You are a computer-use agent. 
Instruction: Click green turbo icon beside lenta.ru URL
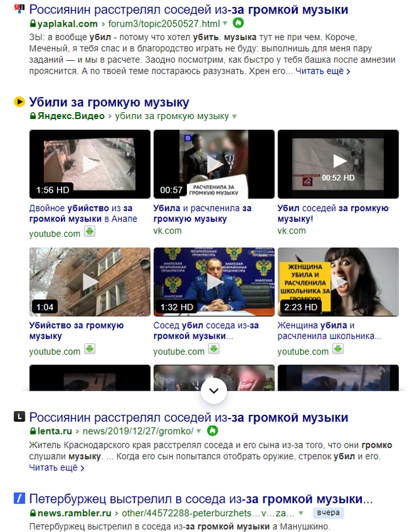[212, 431]
